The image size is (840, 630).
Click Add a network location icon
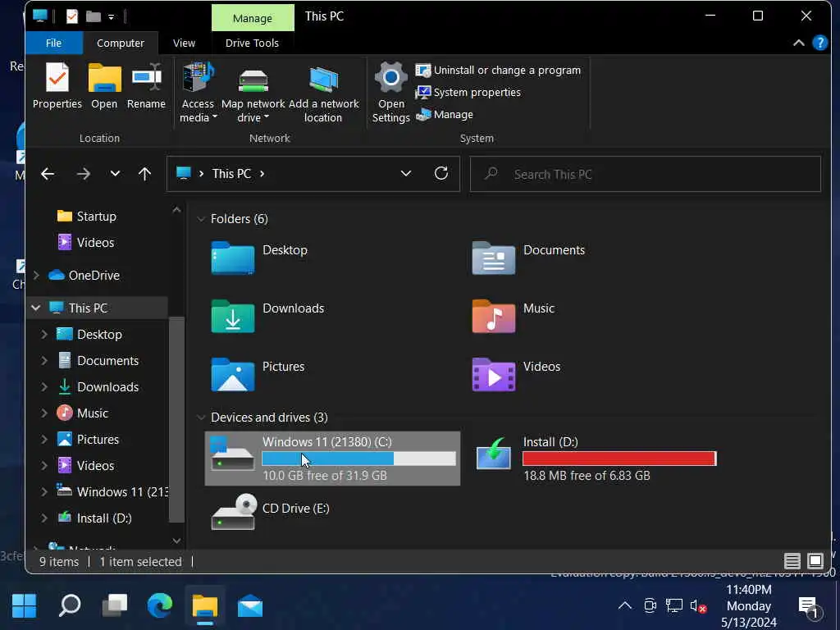[323, 79]
